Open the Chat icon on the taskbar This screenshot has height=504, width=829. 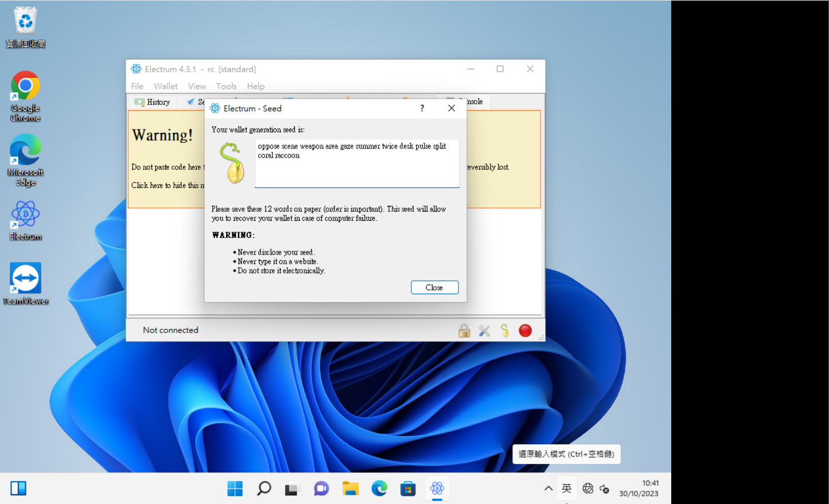pos(321,489)
